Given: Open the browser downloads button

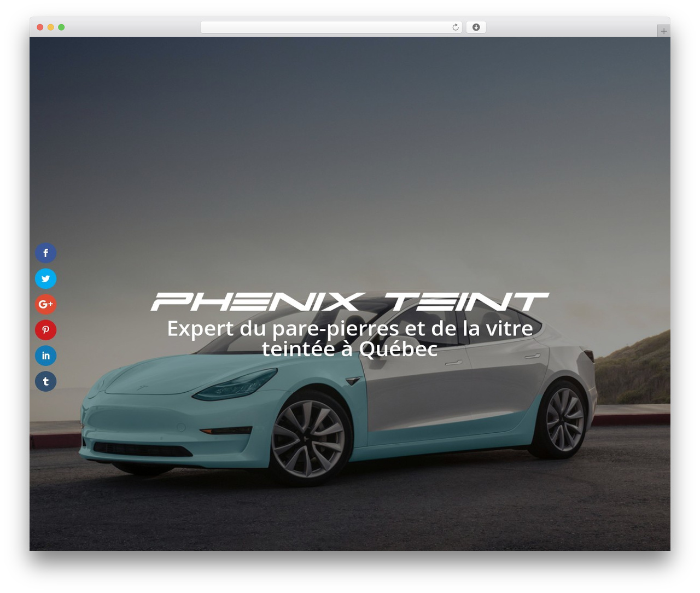Looking at the screenshot, I should 476,27.
